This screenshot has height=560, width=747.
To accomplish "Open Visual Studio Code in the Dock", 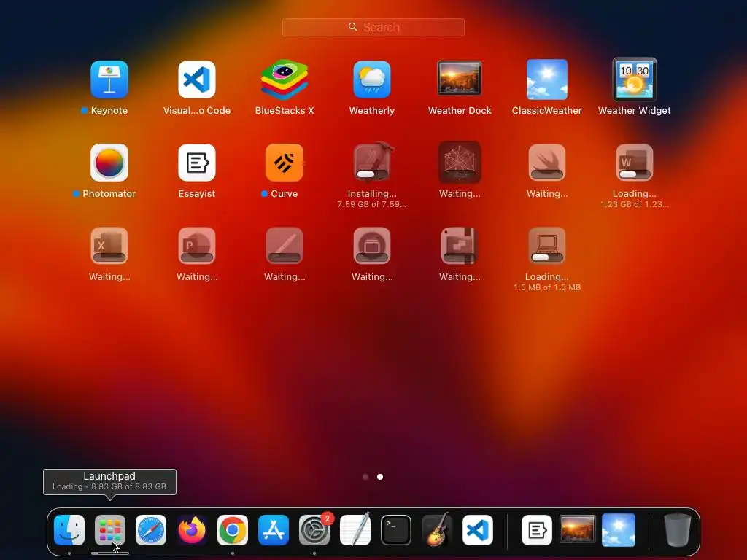I will click(x=478, y=530).
